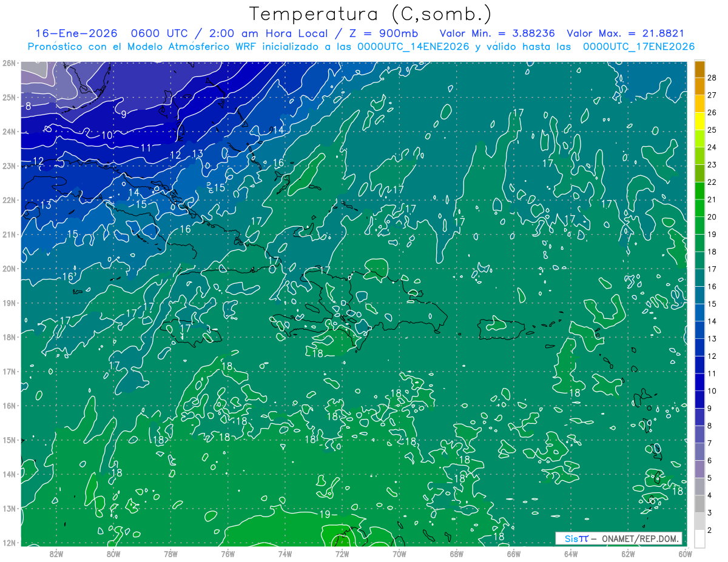Click the color scale label '10'
This screenshot has width=728, height=562.
[712, 391]
